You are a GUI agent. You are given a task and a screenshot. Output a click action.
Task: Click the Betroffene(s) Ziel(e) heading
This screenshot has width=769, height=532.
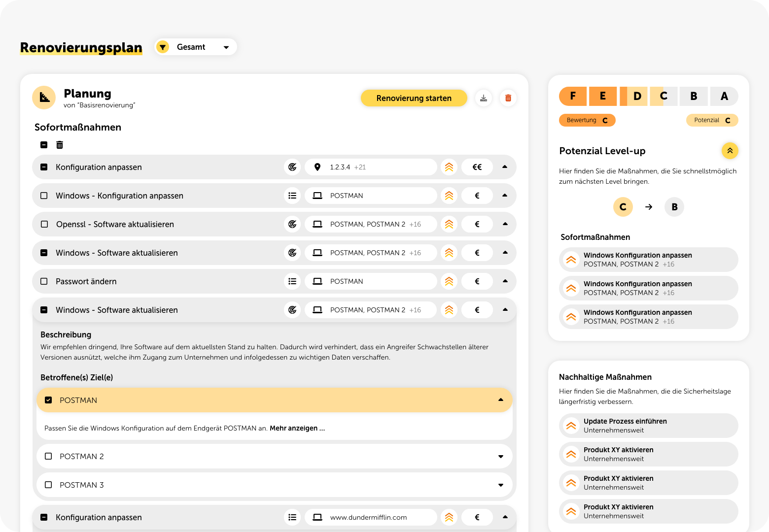point(77,377)
